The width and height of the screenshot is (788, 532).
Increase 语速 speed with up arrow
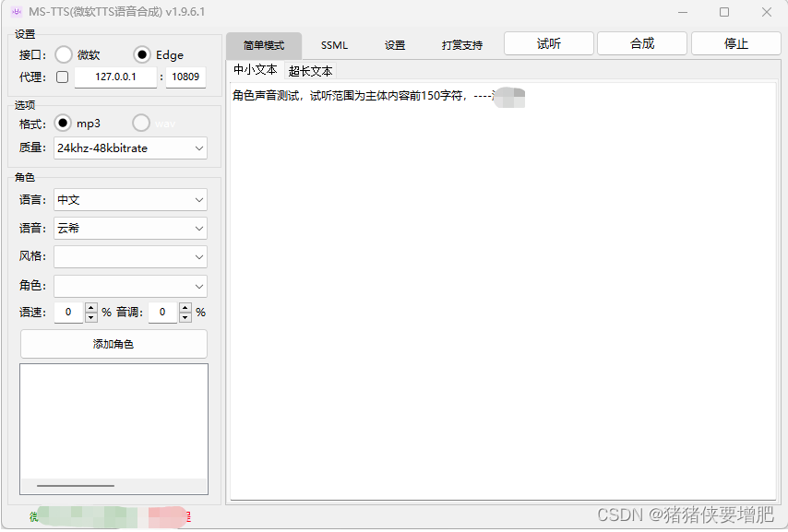[x=91, y=307]
